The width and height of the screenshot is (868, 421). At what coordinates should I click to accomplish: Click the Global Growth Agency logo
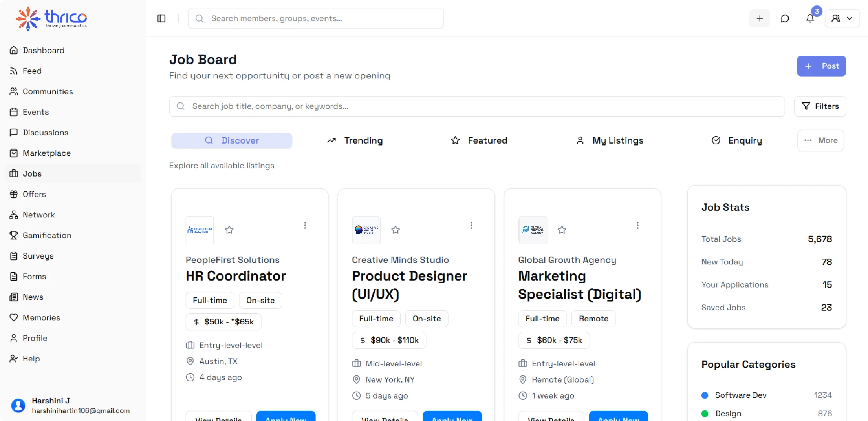pos(533,230)
